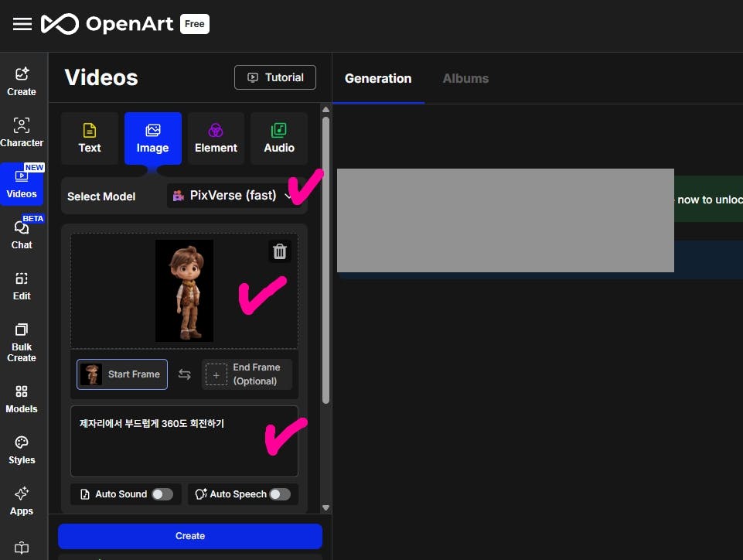This screenshot has width=743, height=560.
Task: Click the Free plan badge
Action: click(x=195, y=24)
